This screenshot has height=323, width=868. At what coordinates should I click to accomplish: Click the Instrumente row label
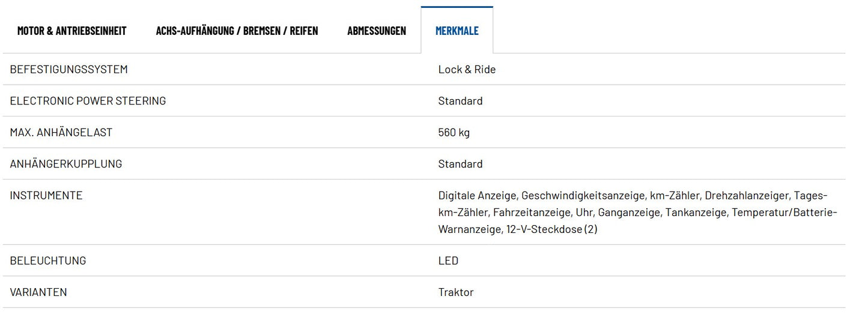(46, 195)
